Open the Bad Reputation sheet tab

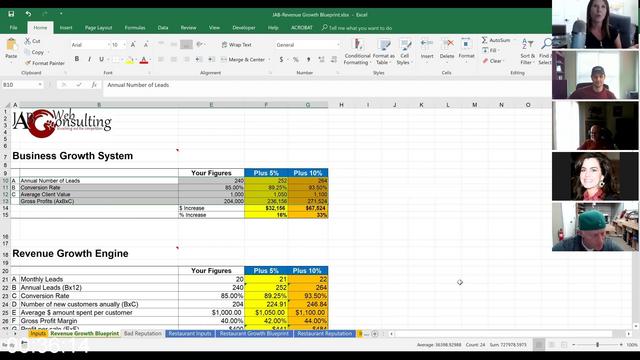(142, 334)
